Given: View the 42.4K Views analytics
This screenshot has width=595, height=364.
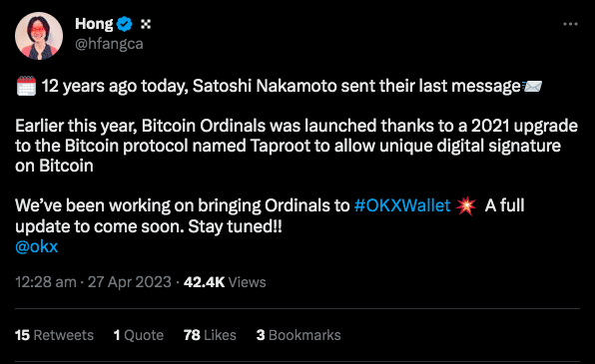Looking at the screenshot, I should coord(225,282).
